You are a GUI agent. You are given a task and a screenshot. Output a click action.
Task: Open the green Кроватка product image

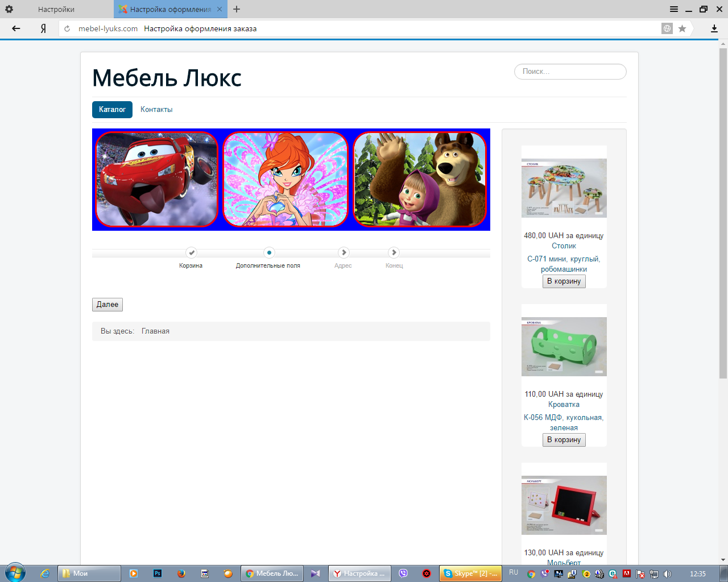(564, 347)
